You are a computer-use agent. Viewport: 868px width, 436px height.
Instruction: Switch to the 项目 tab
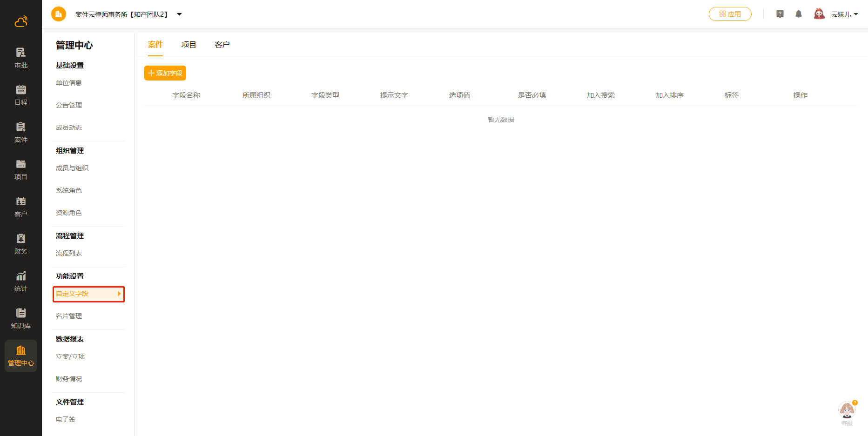pyautogui.click(x=188, y=45)
